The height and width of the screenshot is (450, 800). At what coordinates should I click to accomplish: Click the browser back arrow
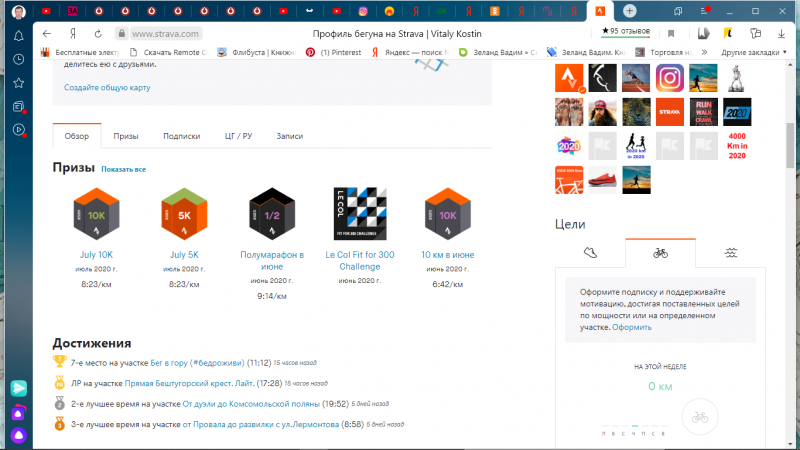click(x=47, y=34)
